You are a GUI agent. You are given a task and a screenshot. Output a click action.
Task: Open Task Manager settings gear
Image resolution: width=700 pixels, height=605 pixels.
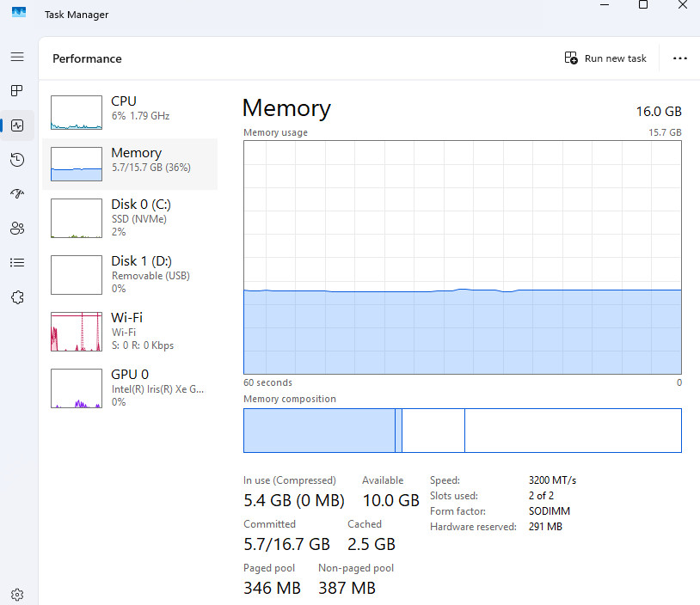click(x=17, y=595)
